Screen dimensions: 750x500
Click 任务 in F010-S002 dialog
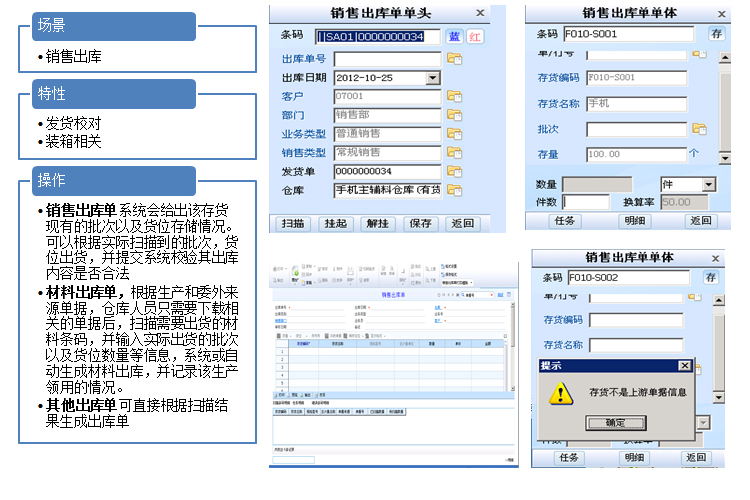click(569, 457)
